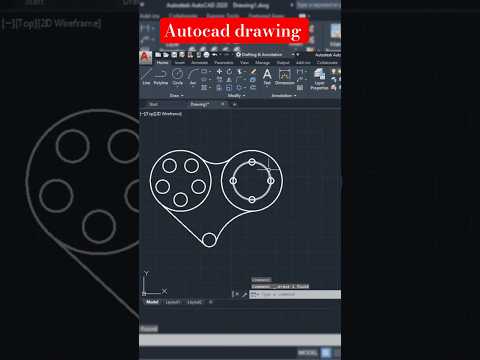Click the Save As quick access icon
This screenshot has height=360, width=480.
click(182, 55)
